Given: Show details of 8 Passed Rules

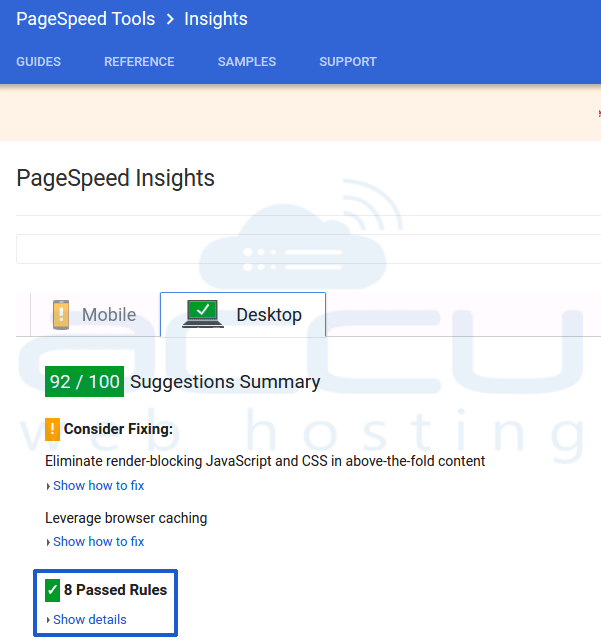Looking at the screenshot, I should pos(90,619).
